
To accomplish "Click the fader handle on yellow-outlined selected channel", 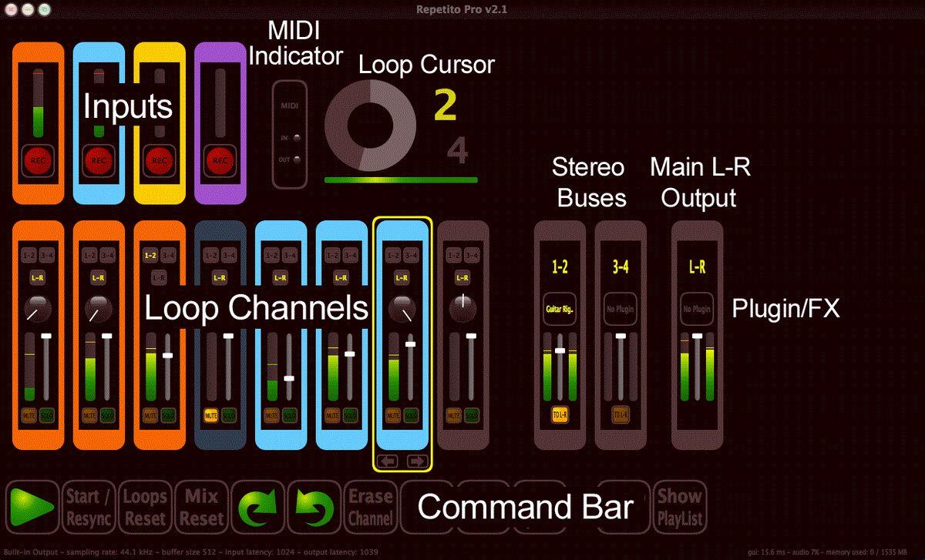I will pos(411,344).
